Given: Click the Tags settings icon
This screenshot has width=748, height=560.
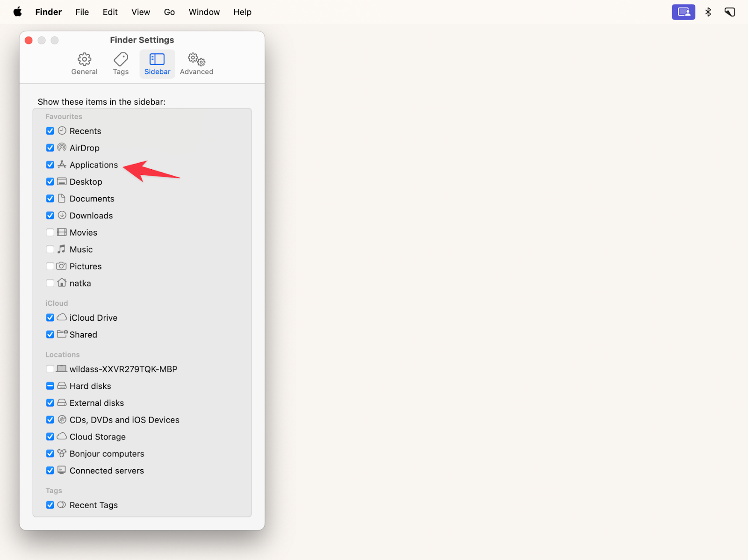Looking at the screenshot, I should pyautogui.click(x=120, y=59).
